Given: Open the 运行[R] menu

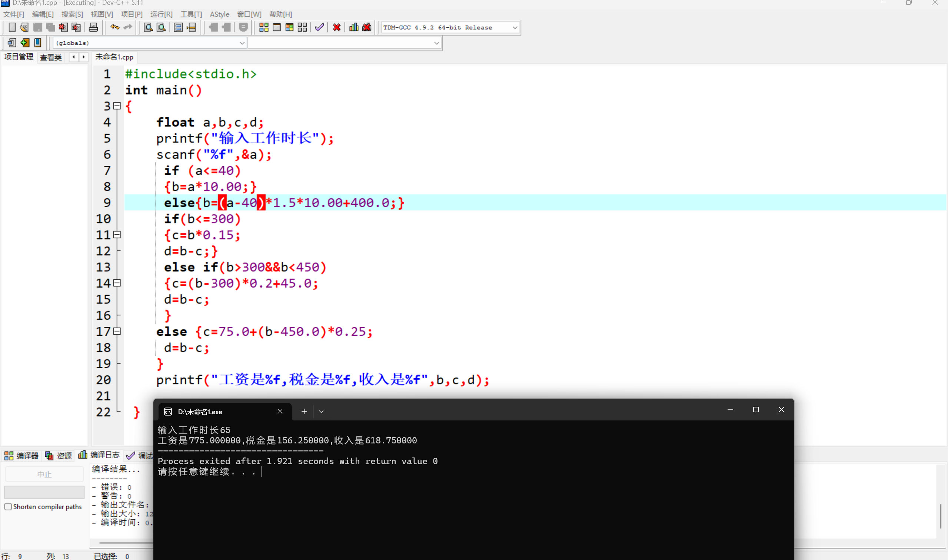Looking at the screenshot, I should (161, 14).
